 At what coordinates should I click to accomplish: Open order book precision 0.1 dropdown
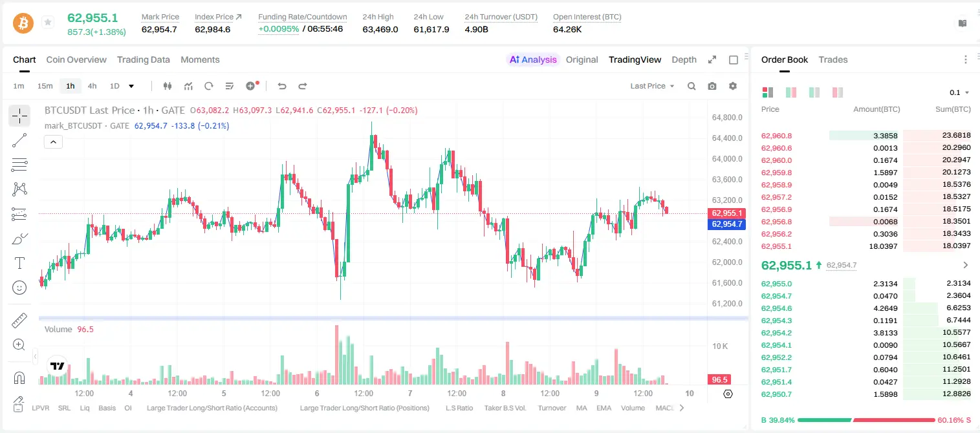[959, 92]
